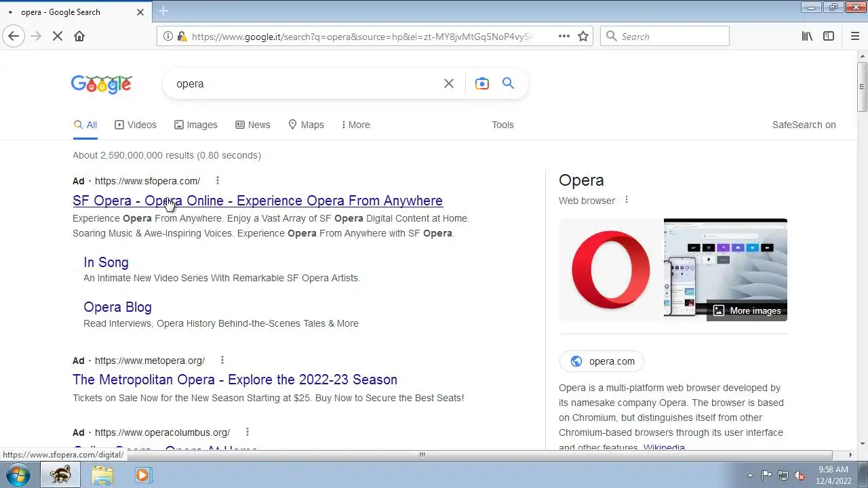Viewport: 868px width, 488px height.
Task: Click the network tray icon
Action: [783, 475]
